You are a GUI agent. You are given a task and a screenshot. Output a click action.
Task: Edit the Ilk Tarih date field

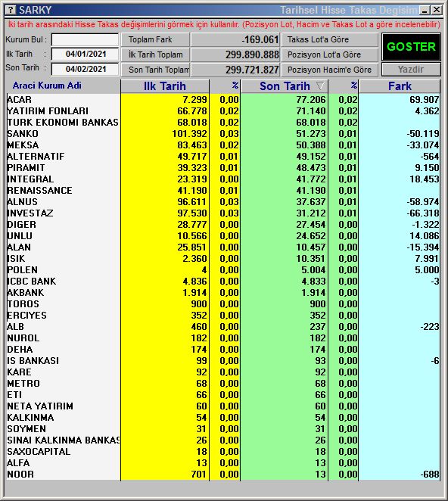(x=85, y=54)
